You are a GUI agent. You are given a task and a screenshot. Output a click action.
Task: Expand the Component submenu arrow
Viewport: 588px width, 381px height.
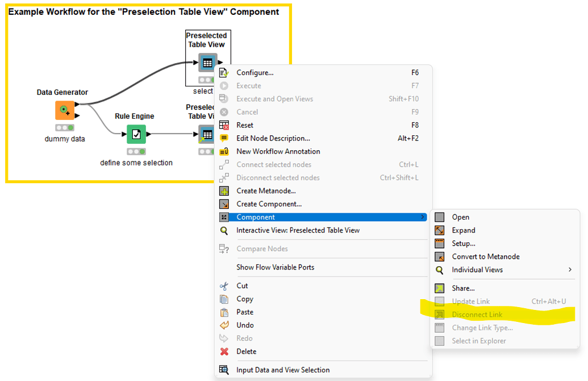(423, 217)
